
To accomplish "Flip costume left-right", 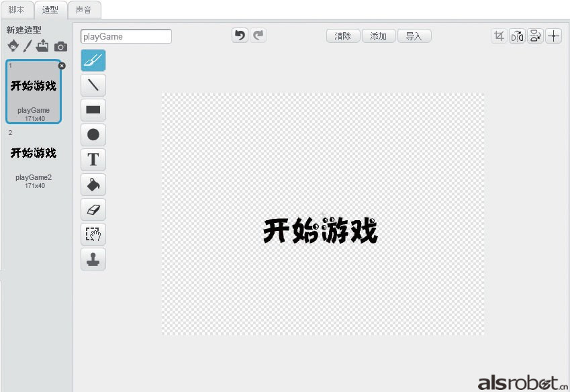I will click(x=517, y=36).
